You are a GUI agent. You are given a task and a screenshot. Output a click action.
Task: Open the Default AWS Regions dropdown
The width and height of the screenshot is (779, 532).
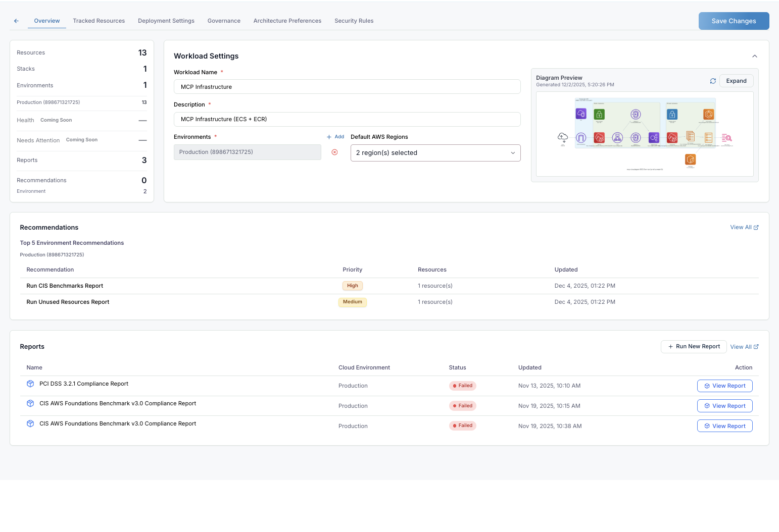pyautogui.click(x=435, y=153)
